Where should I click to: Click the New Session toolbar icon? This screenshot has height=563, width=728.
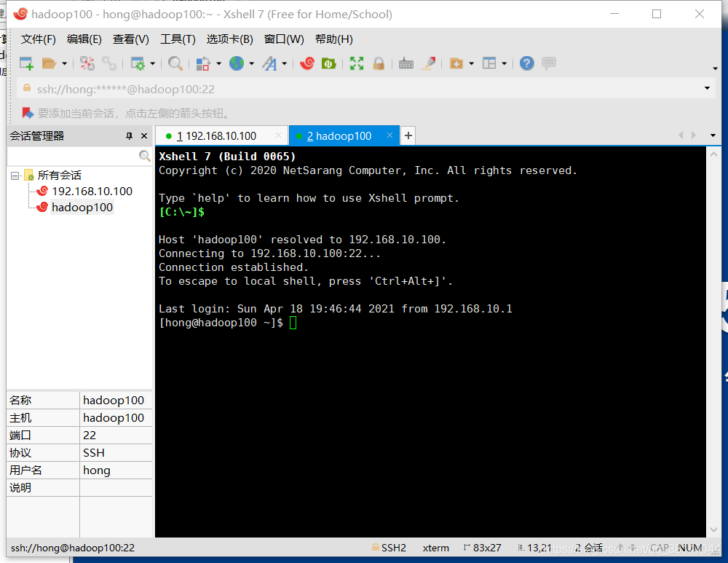click(26, 64)
